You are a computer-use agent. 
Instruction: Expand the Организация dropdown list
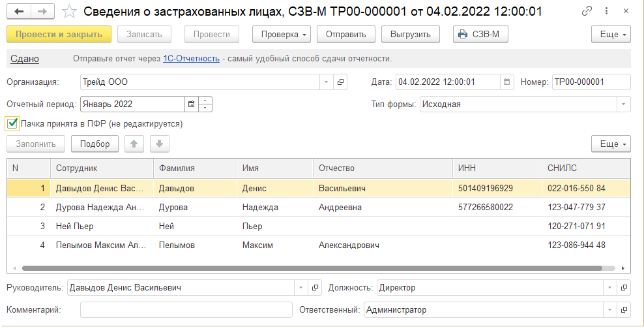tap(326, 82)
